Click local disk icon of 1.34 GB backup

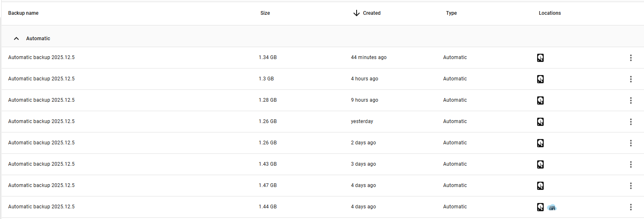(x=540, y=58)
